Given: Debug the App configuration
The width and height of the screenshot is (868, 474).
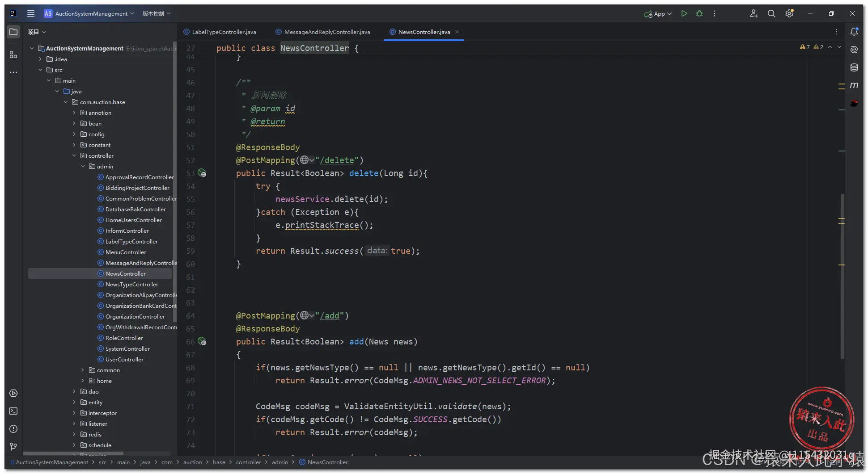Looking at the screenshot, I should point(699,13).
